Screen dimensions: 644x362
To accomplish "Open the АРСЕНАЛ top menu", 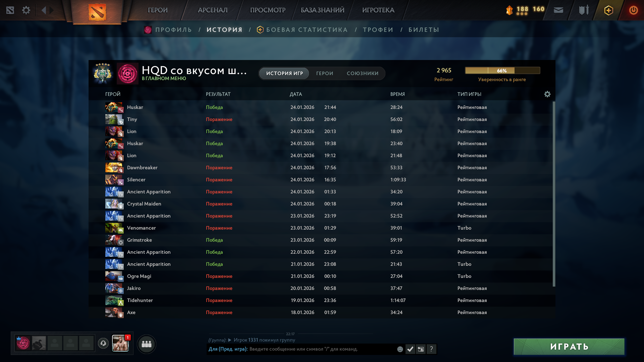I will coord(212,10).
